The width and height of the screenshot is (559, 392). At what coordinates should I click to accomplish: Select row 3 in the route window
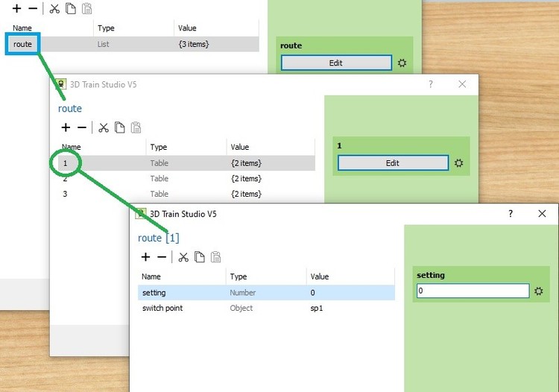186,194
